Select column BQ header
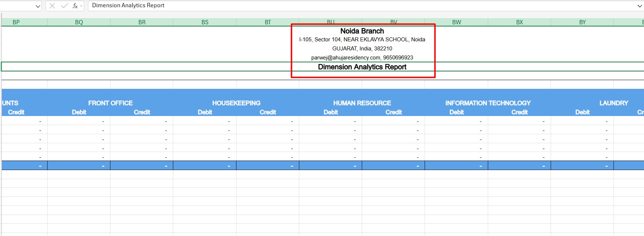 (79, 22)
